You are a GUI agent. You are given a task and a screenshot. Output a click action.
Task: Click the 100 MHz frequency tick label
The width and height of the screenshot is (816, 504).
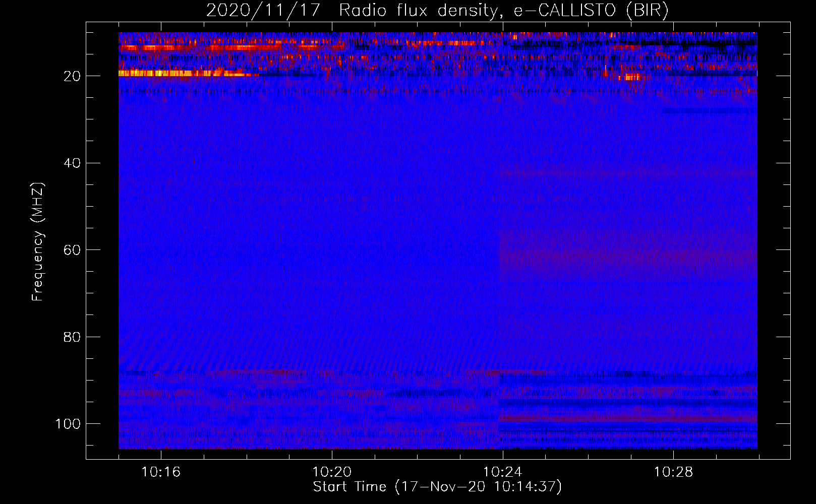pyautogui.click(x=68, y=424)
